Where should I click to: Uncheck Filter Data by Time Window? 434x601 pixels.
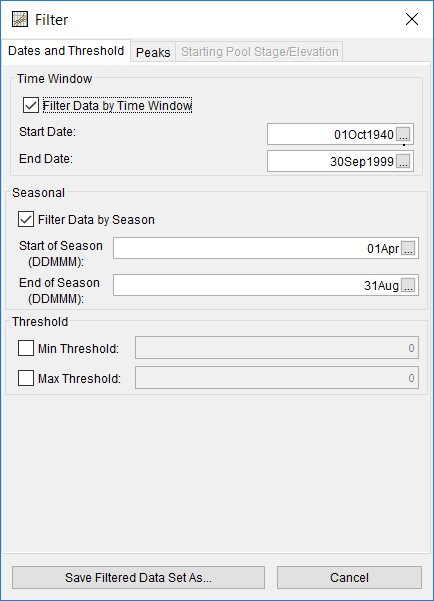pos(31,105)
